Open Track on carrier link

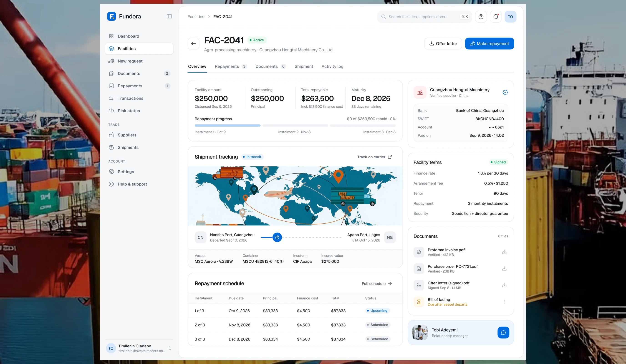[374, 157]
